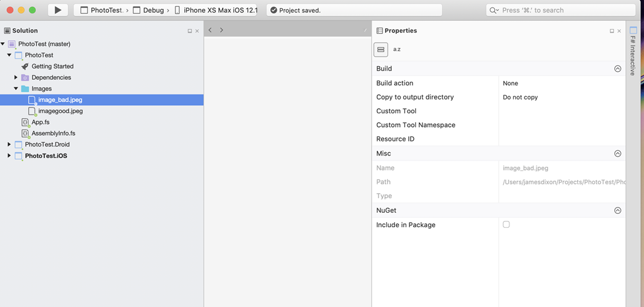Collapse the Misc properties section

click(x=618, y=153)
